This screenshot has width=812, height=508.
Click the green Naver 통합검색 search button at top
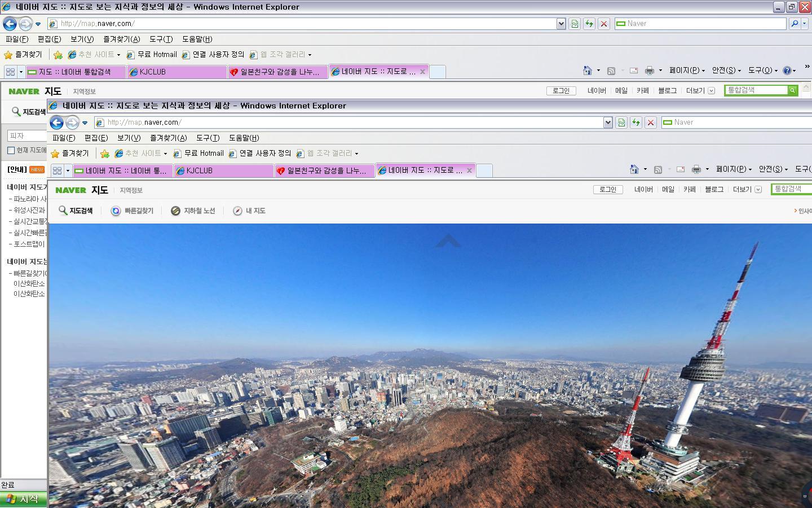tap(792, 90)
